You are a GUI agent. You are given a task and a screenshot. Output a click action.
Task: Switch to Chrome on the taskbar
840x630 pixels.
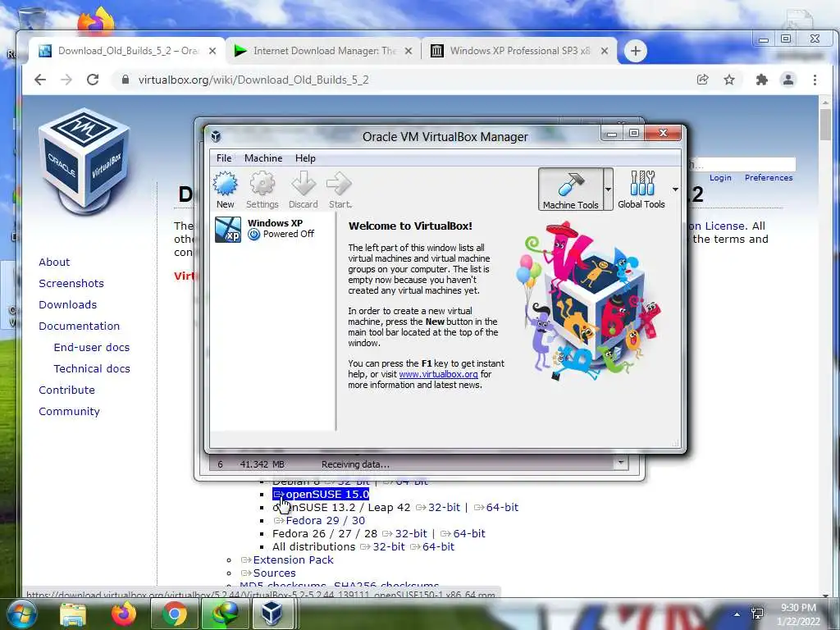[174, 614]
